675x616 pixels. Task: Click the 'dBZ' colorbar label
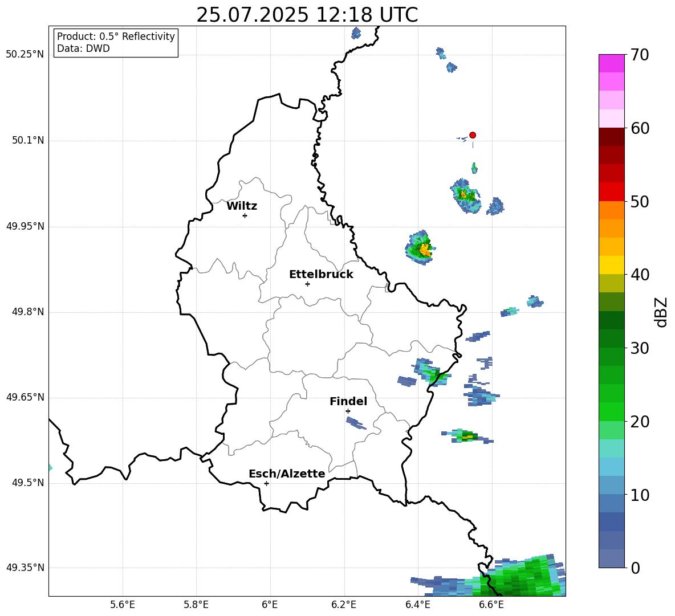point(661,312)
